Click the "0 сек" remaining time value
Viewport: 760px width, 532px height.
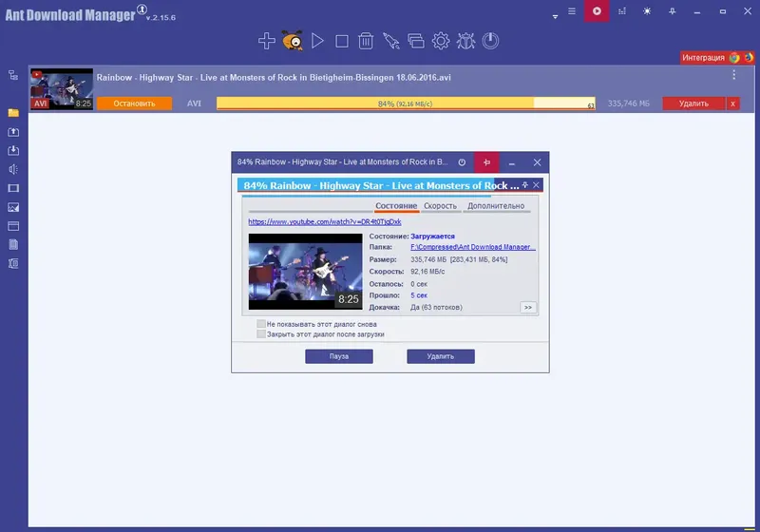pos(419,284)
